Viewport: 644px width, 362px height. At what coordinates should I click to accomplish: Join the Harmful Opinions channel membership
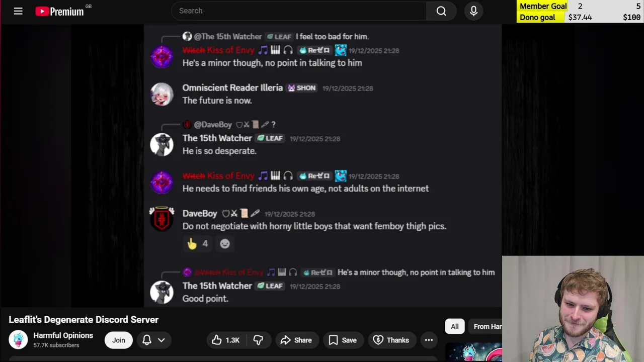[119, 340]
